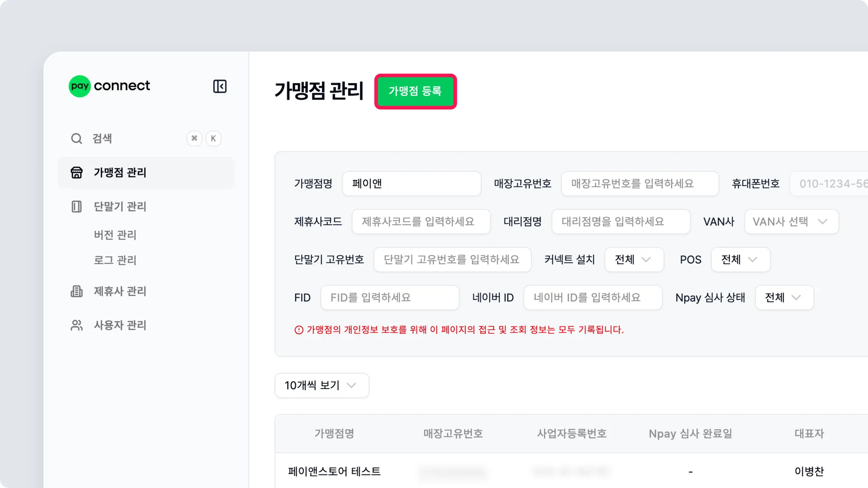Open 버전 관리 submenu item

pyautogui.click(x=115, y=235)
